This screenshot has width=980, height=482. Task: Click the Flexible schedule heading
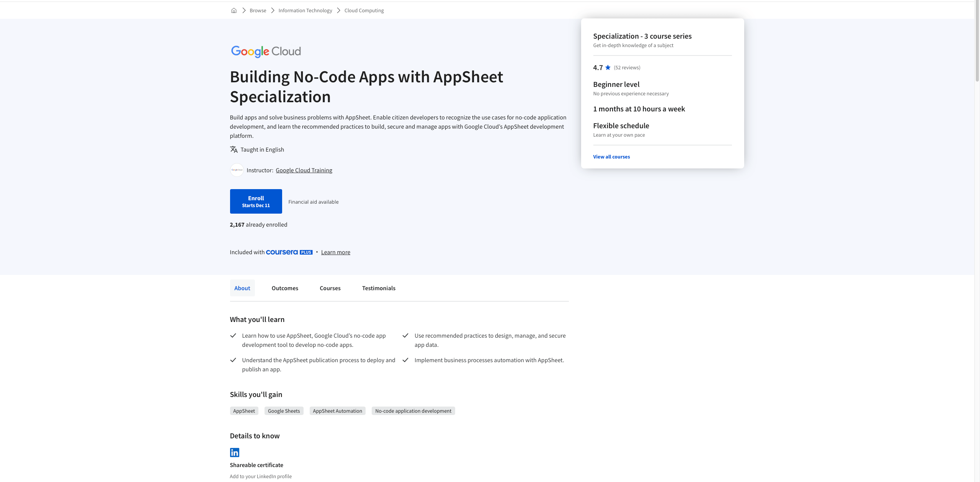[621, 126]
